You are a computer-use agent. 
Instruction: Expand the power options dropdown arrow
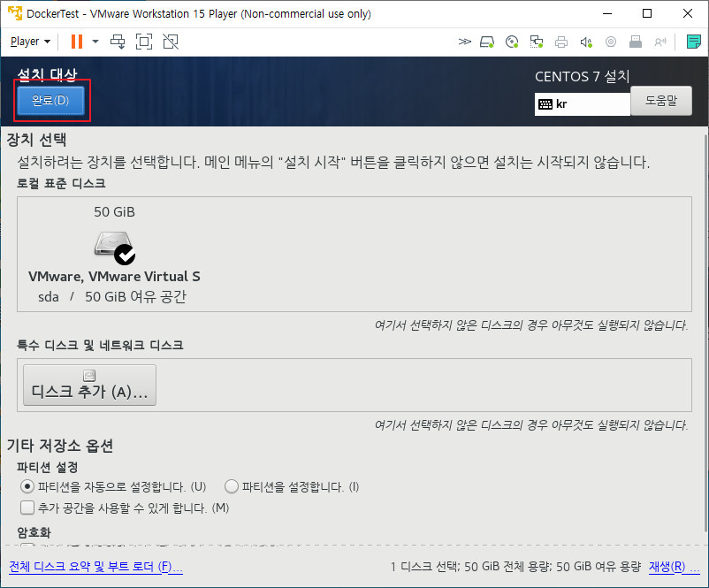95,42
